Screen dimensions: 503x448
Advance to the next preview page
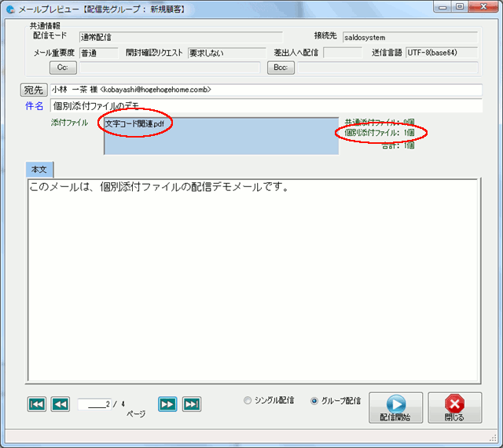click(x=167, y=404)
